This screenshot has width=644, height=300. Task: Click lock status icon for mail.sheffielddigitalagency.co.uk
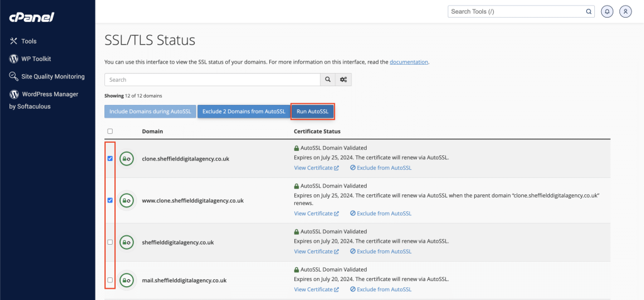tap(126, 281)
